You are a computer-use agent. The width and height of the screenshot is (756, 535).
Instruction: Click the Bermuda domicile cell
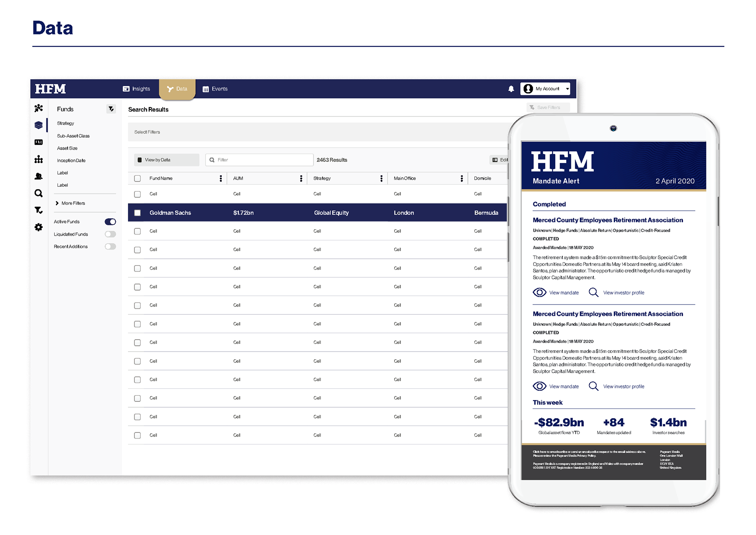pyautogui.click(x=486, y=213)
